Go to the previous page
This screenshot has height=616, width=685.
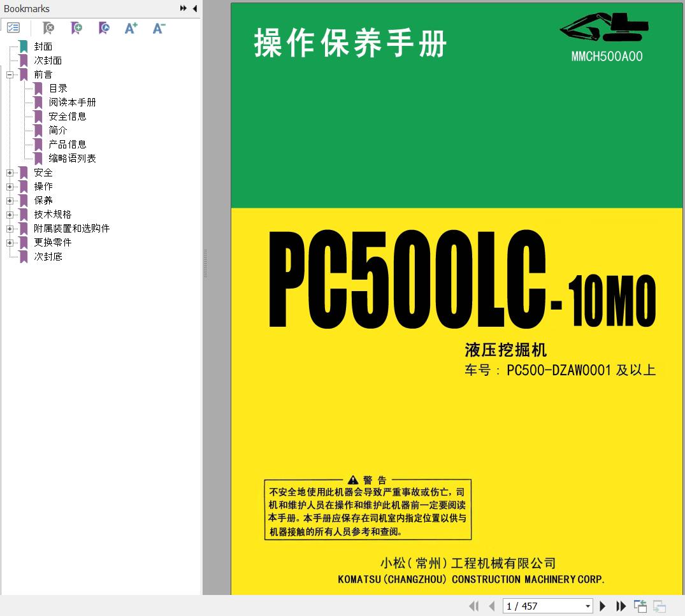tap(492, 606)
